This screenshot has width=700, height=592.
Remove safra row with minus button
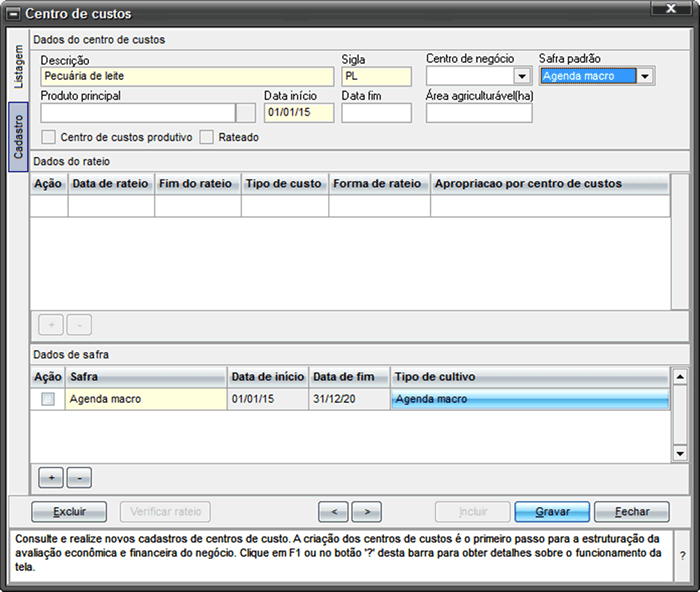pos(79,478)
